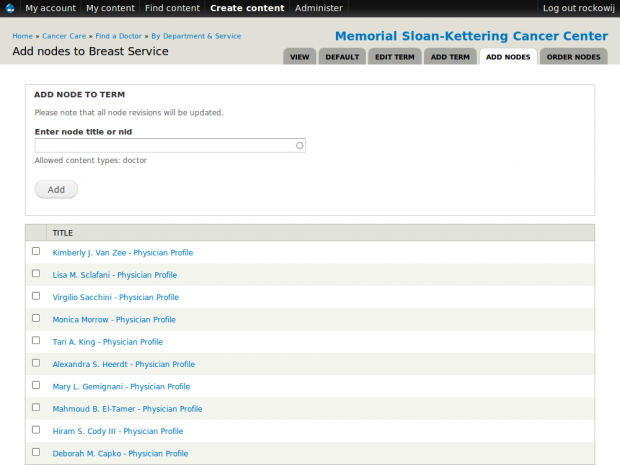Screen dimensions: 620x465
Task: Select the Monica Morrow row checkbox
Action: pos(36,319)
